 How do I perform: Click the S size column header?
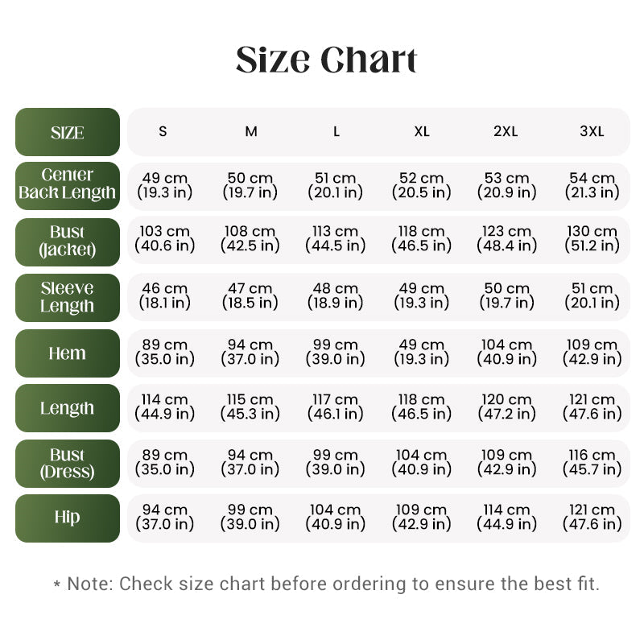[x=163, y=131]
